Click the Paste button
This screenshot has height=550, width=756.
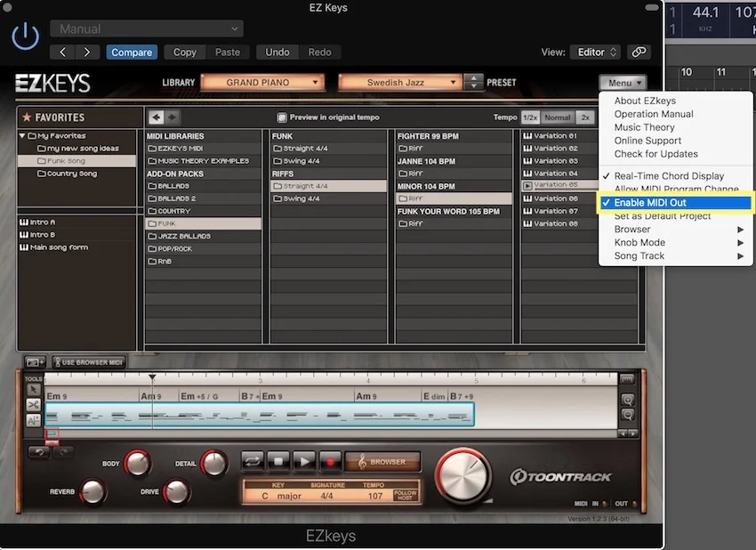click(228, 53)
